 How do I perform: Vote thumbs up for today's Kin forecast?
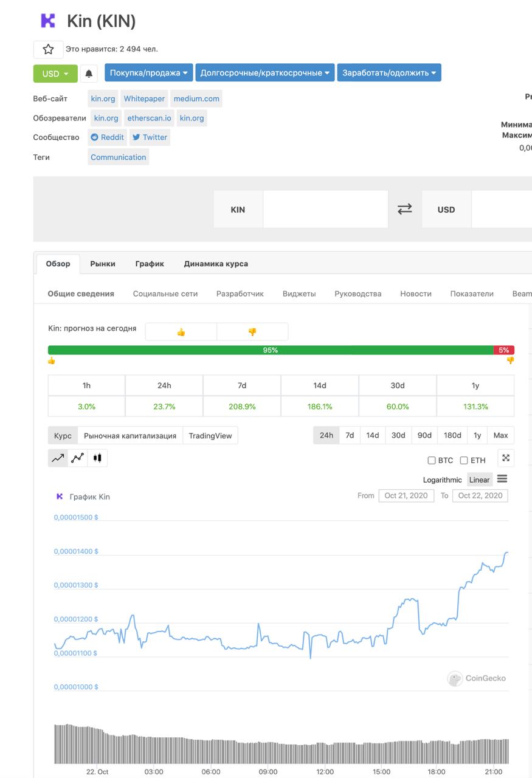[181, 332]
